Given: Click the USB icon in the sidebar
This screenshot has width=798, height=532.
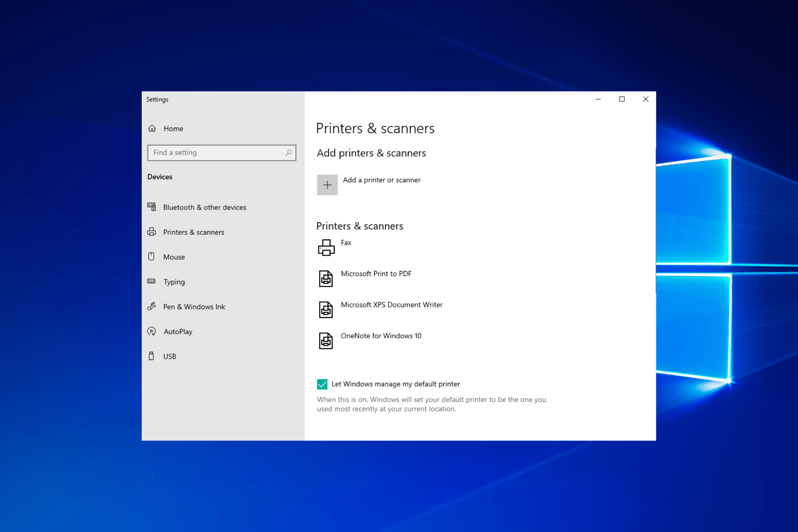Looking at the screenshot, I should click(x=152, y=356).
